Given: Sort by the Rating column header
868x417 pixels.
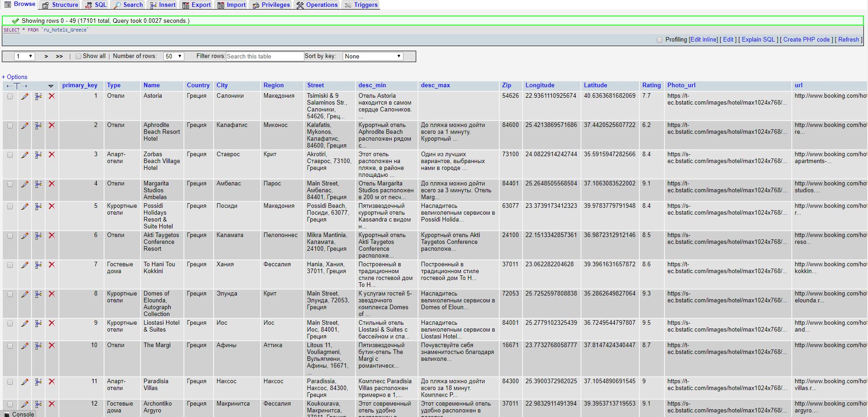Looking at the screenshot, I should coord(651,85).
